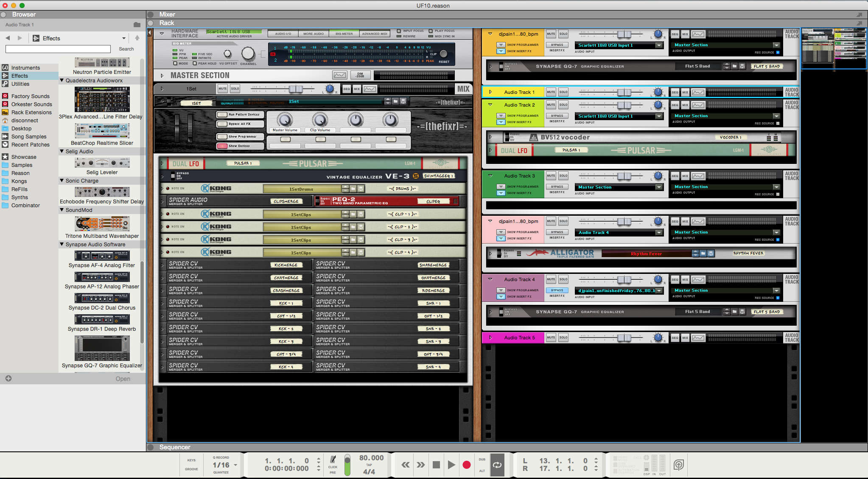Viewport: 868px width, 479px height.
Task: Click the folder icon beside Audio Track 1
Action: tap(137, 25)
